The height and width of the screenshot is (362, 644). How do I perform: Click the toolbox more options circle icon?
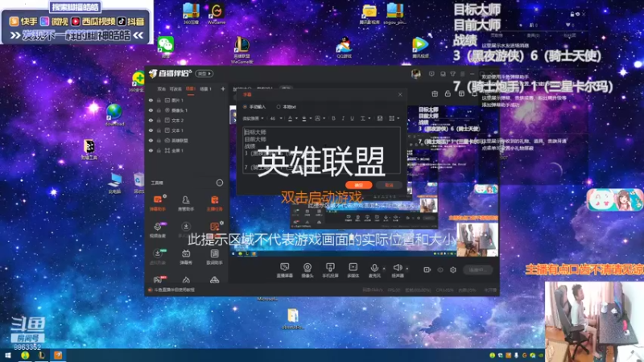[220, 183]
